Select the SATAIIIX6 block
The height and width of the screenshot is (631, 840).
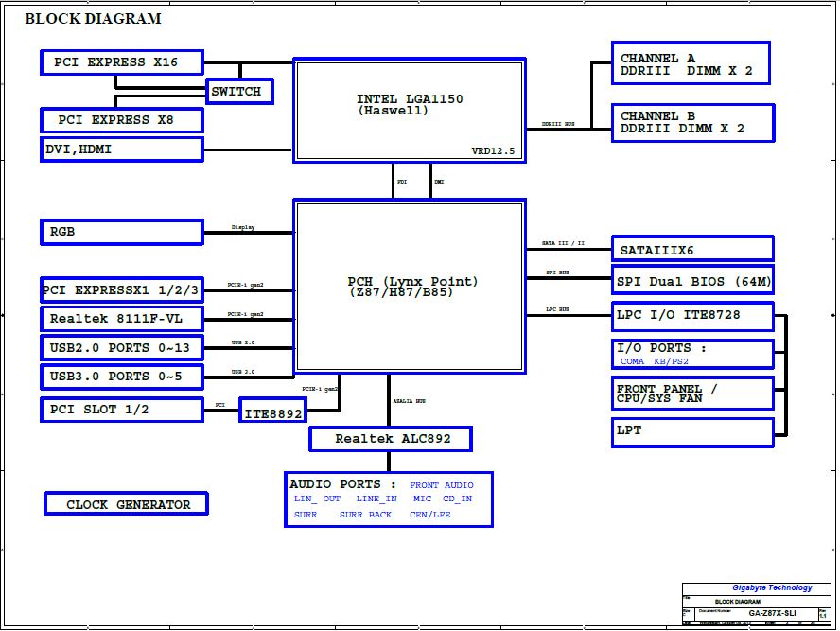(691, 250)
